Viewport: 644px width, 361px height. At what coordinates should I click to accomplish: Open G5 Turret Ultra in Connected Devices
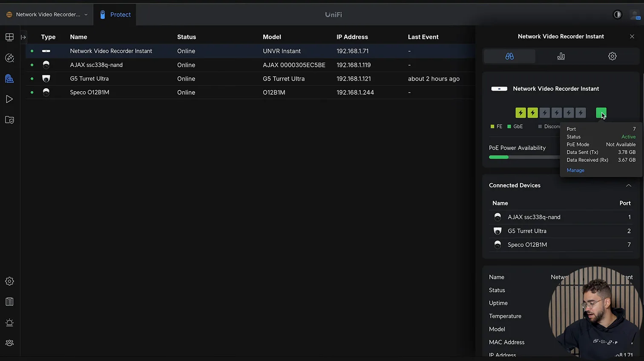(x=527, y=231)
